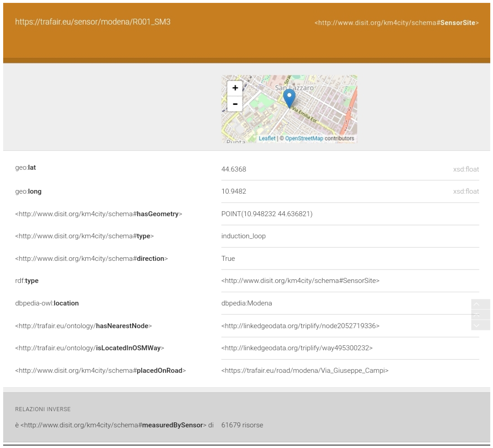This screenshot has height=448, width=493.
Task: Open the R001_SM3 sensor URL title
Action: point(93,22)
